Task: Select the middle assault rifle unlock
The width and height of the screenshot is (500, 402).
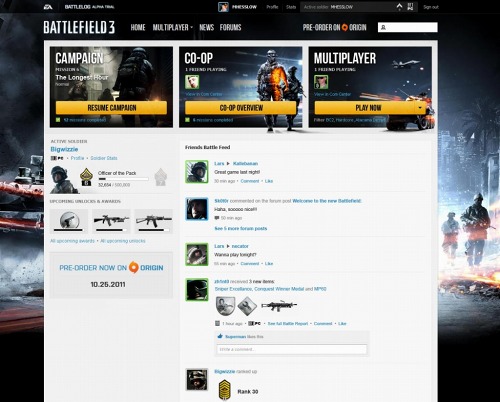Action: tap(111, 220)
